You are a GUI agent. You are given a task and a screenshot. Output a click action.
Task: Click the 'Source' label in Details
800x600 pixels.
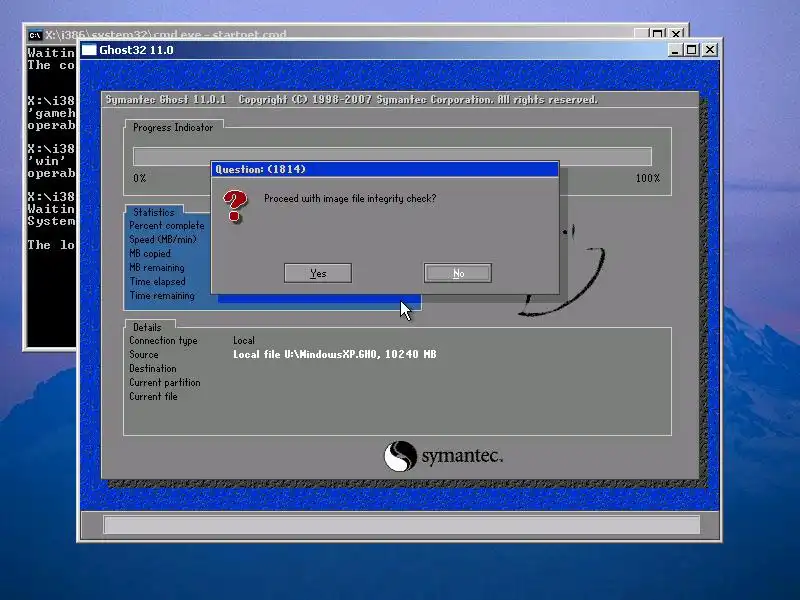(x=143, y=355)
